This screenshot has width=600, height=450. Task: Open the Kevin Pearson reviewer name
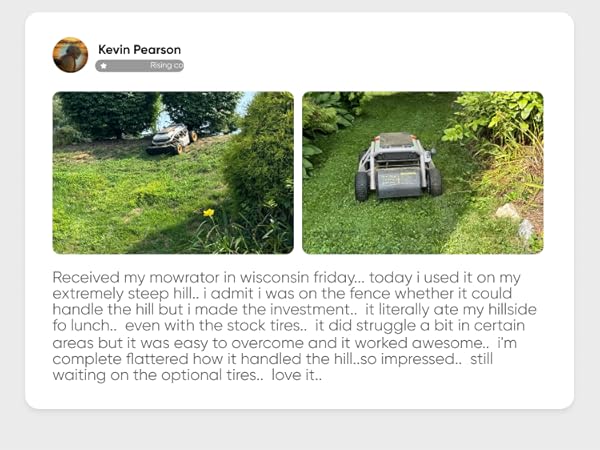point(139,49)
